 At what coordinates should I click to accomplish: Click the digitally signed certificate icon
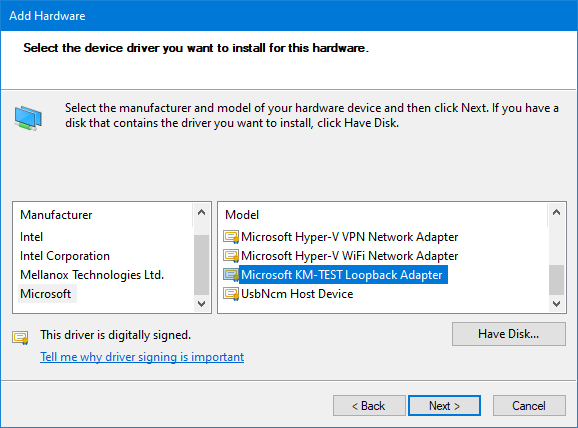pyautogui.click(x=20, y=337)
